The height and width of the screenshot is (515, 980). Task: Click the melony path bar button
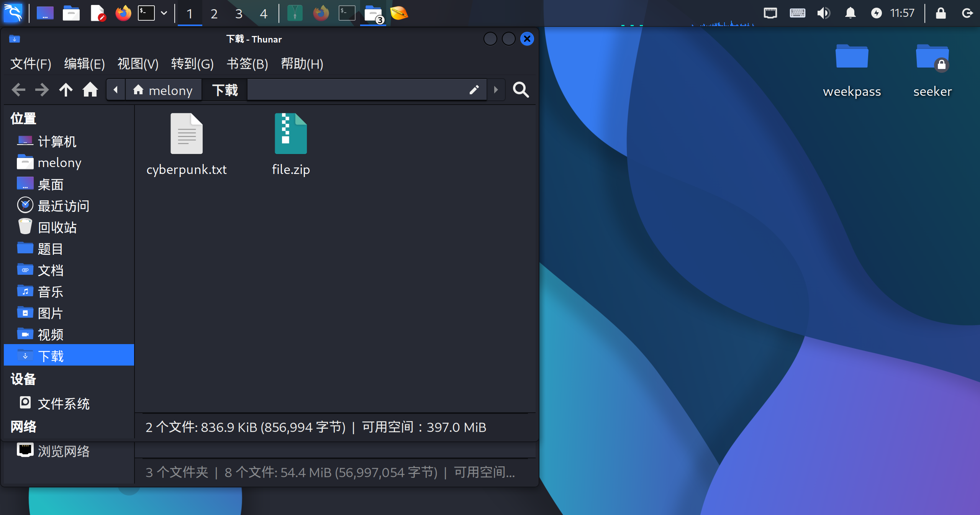click(x=163, y=90)
